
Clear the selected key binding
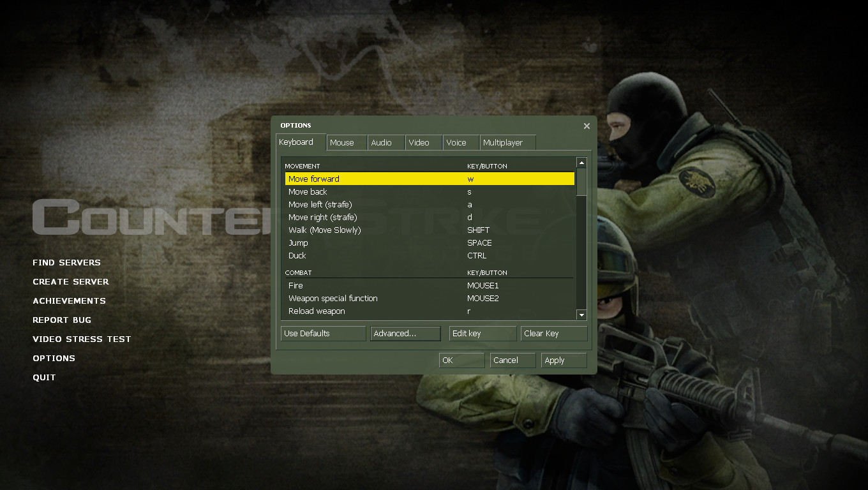pos(553,333)
